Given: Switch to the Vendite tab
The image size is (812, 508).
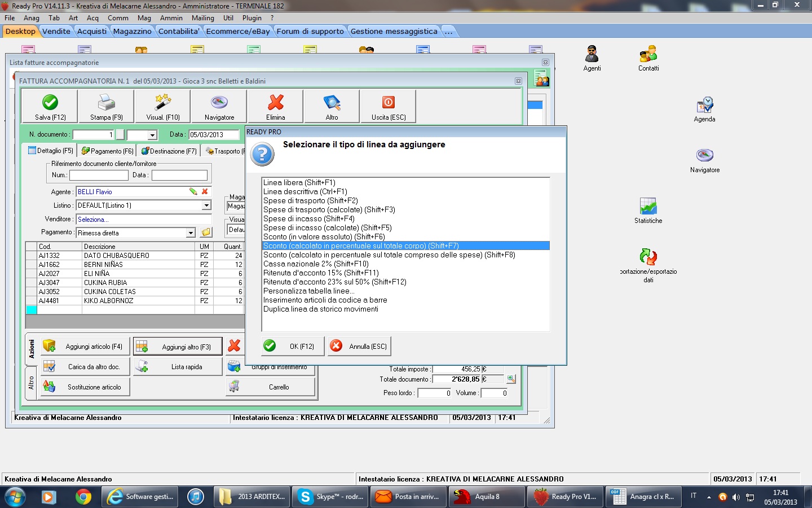Looking at the screenshot, I should [56, 31].
